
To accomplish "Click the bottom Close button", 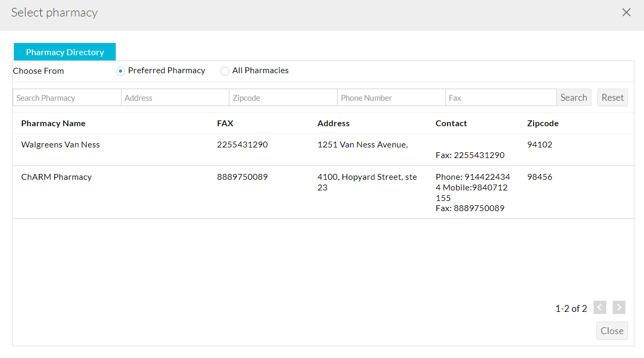I will pyautogui.click(x=612, y=330).
